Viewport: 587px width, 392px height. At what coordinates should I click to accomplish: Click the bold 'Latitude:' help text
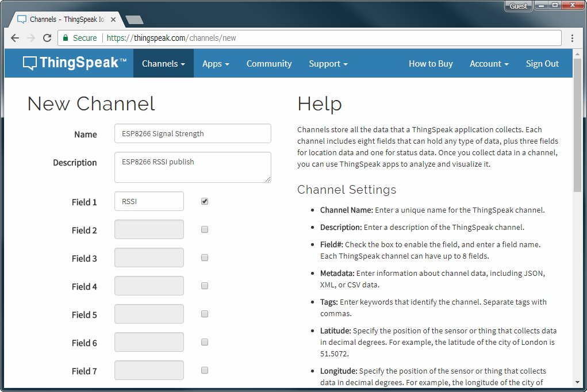click(335, 331)
